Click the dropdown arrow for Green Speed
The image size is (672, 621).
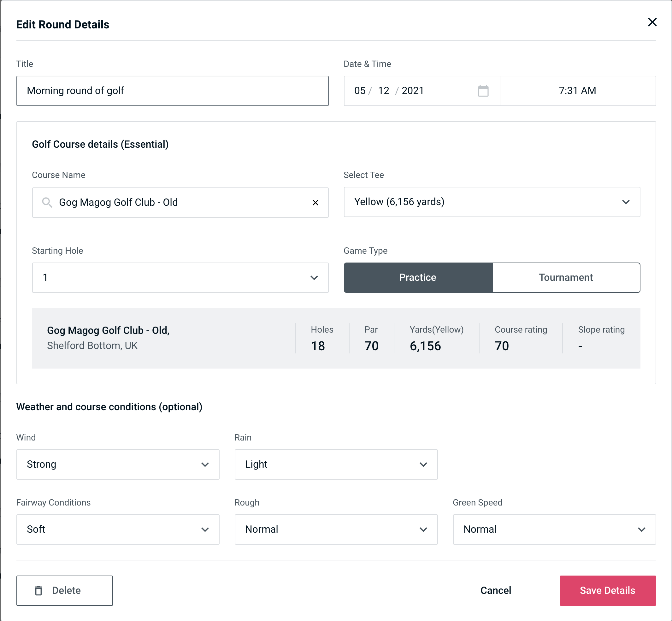643,529
